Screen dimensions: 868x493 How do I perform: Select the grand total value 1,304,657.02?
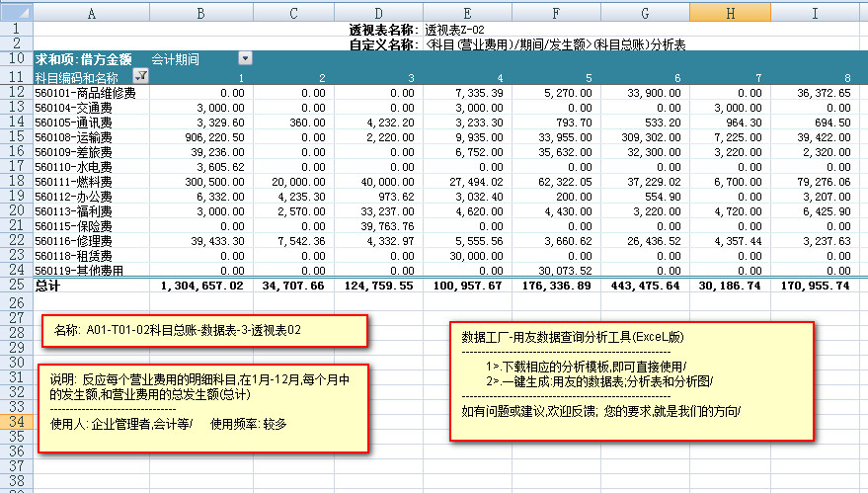pos(201,286)
